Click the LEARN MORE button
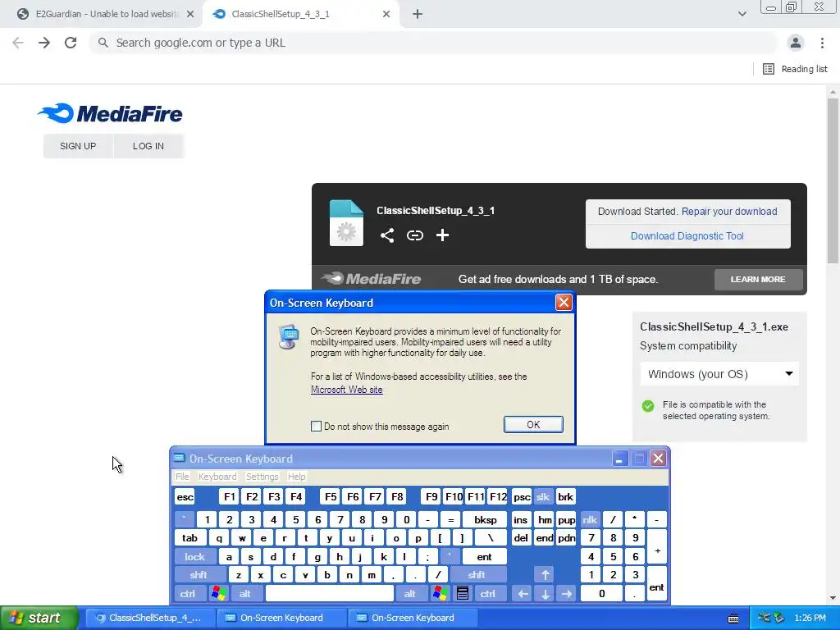Screen dimensions: 840x630 click(758, 279)
